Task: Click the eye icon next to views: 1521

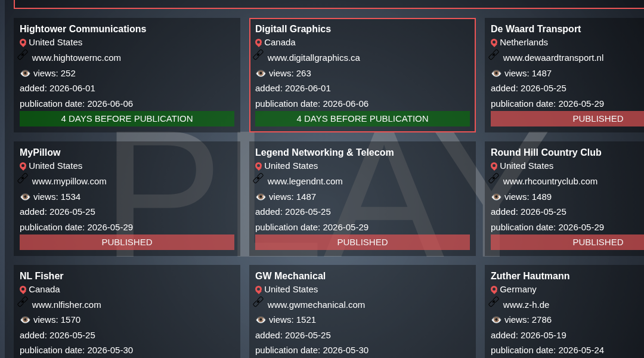Action: point(261,320)
